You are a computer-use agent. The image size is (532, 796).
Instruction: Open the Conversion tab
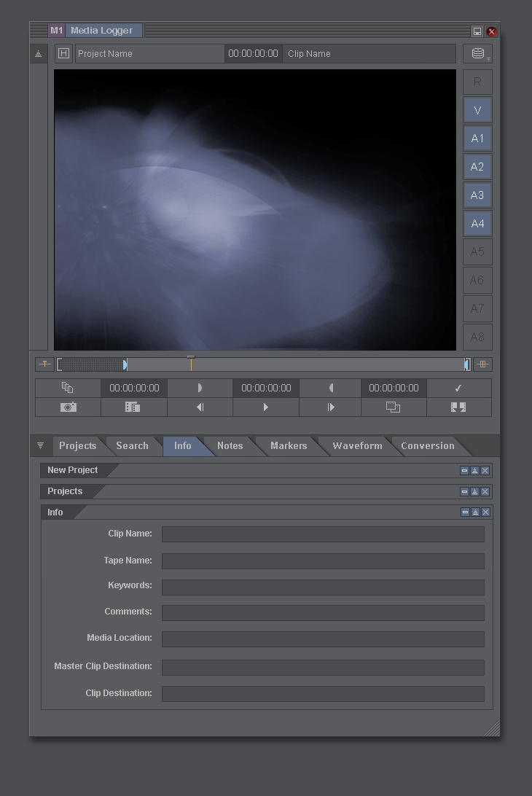point(428,445)
